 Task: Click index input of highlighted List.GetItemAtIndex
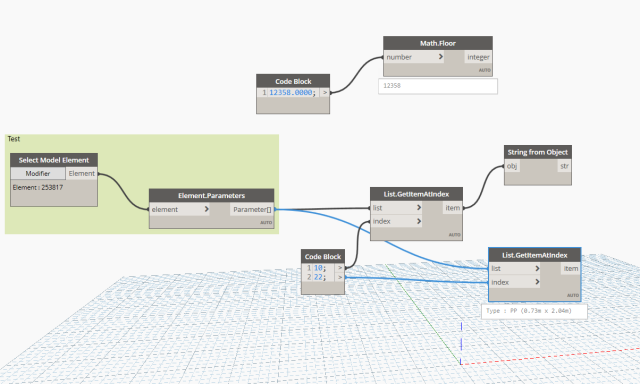[x=515, y=282]
